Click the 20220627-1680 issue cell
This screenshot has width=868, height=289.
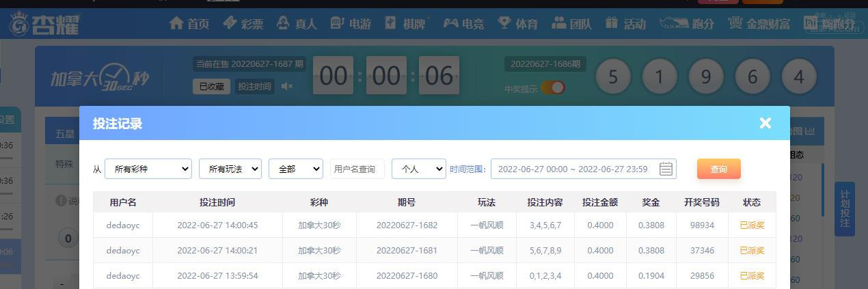coord(407,275)
